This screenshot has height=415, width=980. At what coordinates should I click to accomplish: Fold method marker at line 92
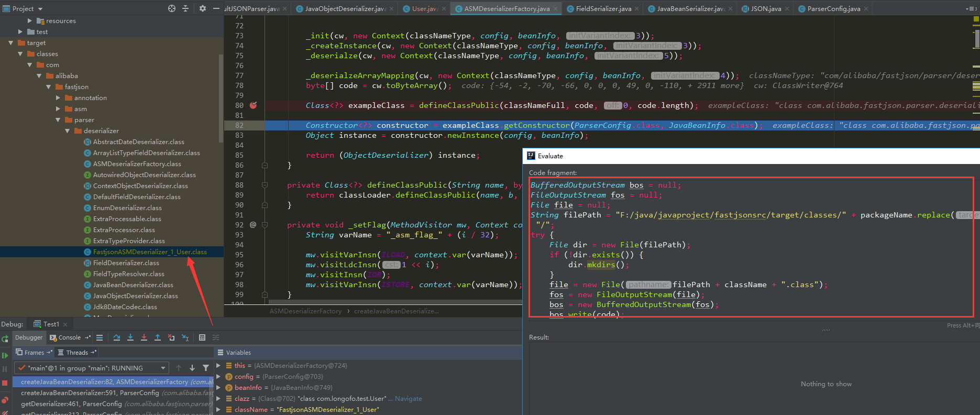[x=265, y=225]
